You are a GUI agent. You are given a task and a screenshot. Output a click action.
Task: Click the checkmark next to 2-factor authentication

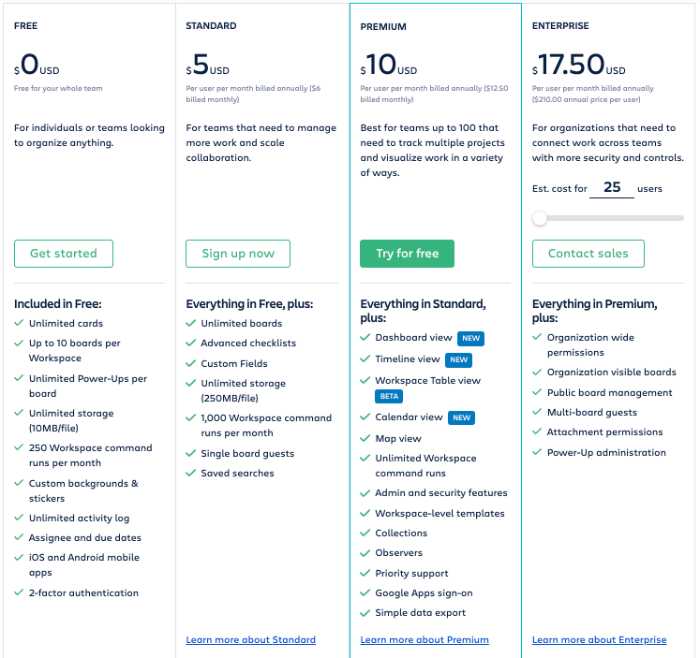point(19,593)
